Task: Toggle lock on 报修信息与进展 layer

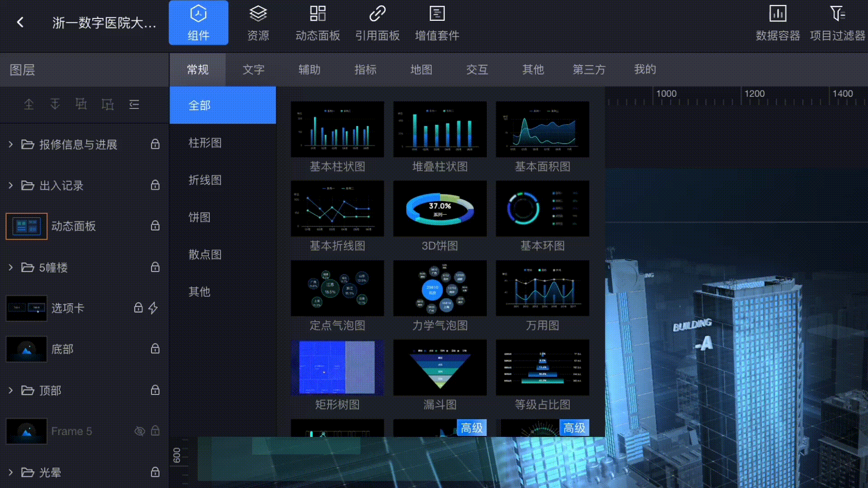Action: click(x=155, y=144)
